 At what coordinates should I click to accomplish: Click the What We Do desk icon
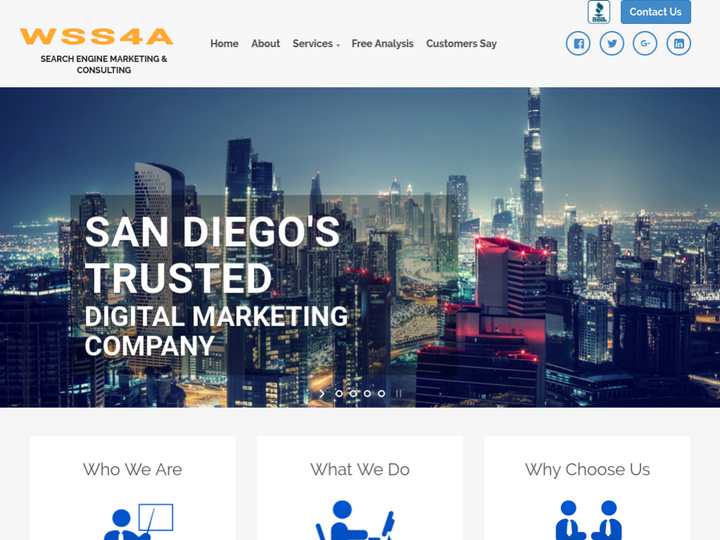tap(355, 520)
